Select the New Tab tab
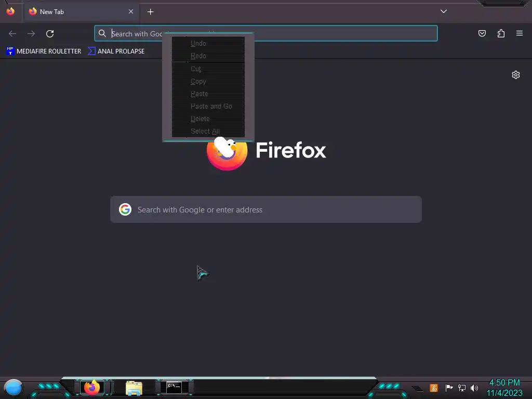 coord(81,11)
